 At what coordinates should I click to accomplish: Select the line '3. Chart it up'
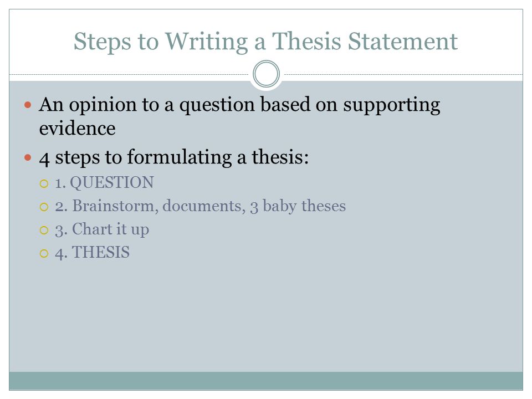pos(102,229)
